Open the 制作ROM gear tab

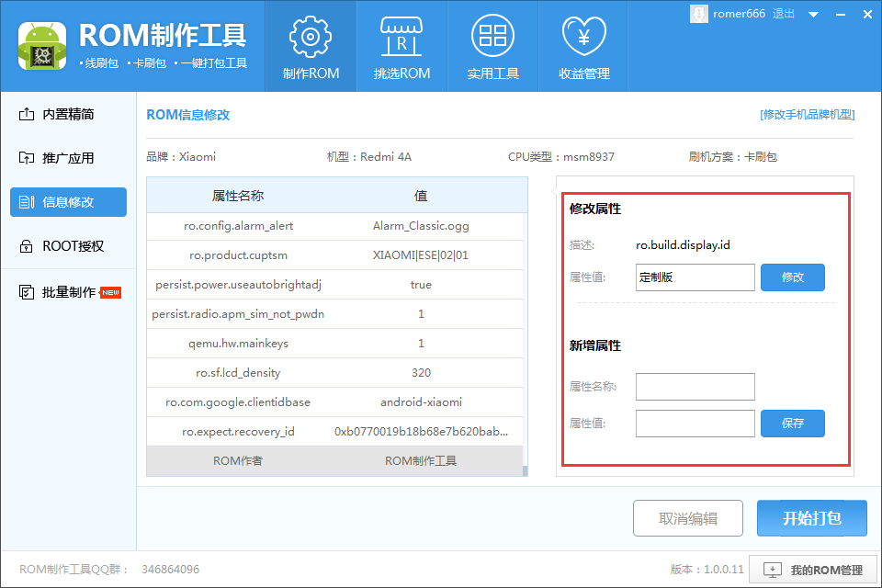(x=311, y=46)
